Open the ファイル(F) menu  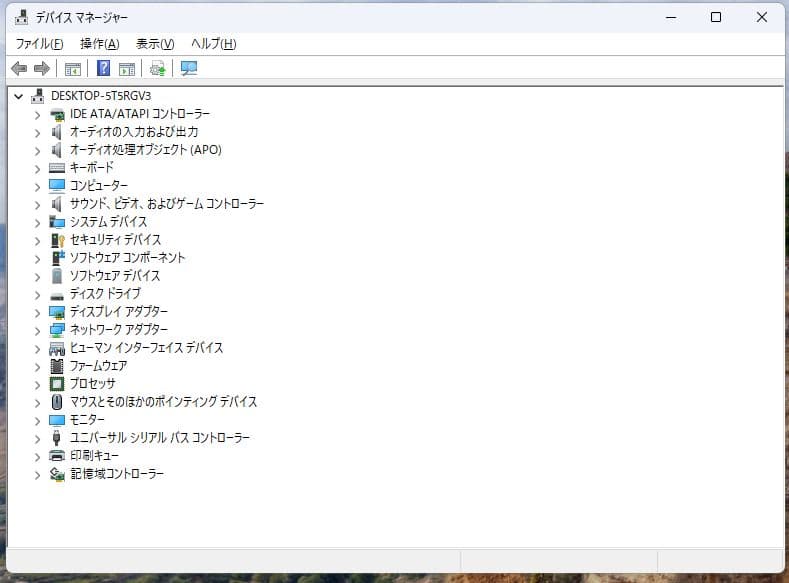(39, 44)
